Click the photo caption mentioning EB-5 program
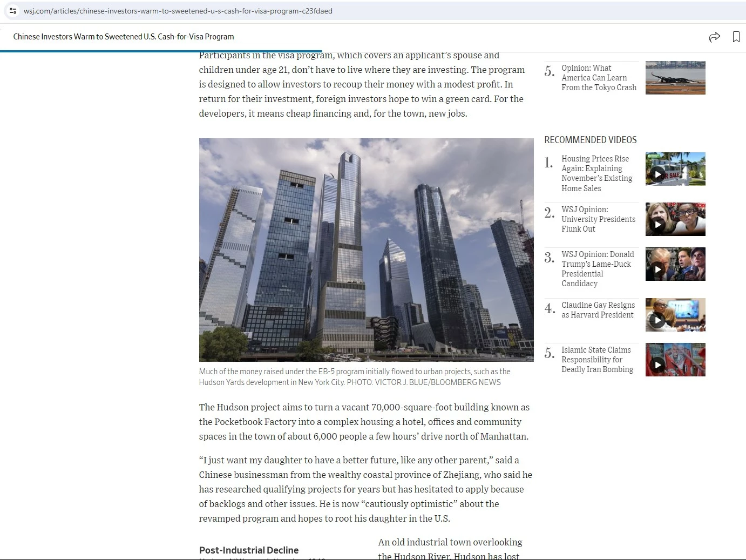This screenshot has width=746, height=560. pyautogui.click(x=355, y=377)
